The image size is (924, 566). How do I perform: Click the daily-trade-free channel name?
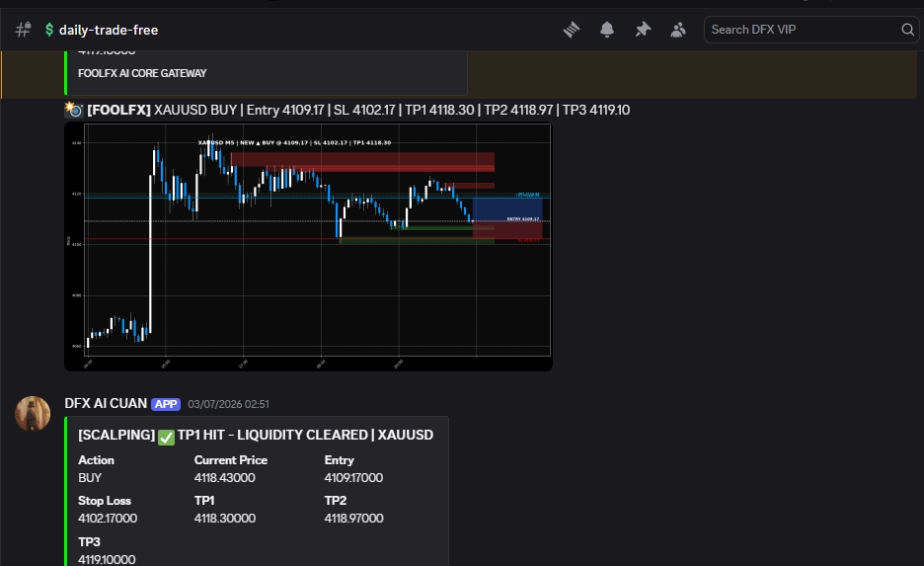[x=109, y=30]
